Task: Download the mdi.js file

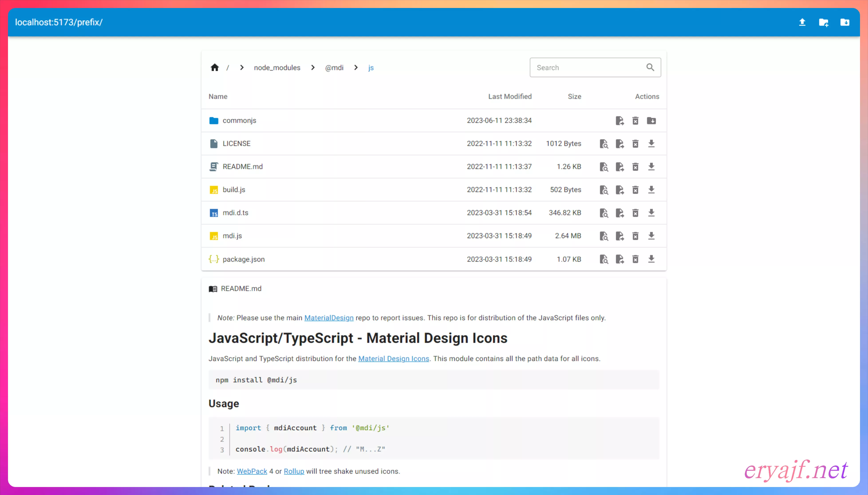Action: click(x=651, y=236)
